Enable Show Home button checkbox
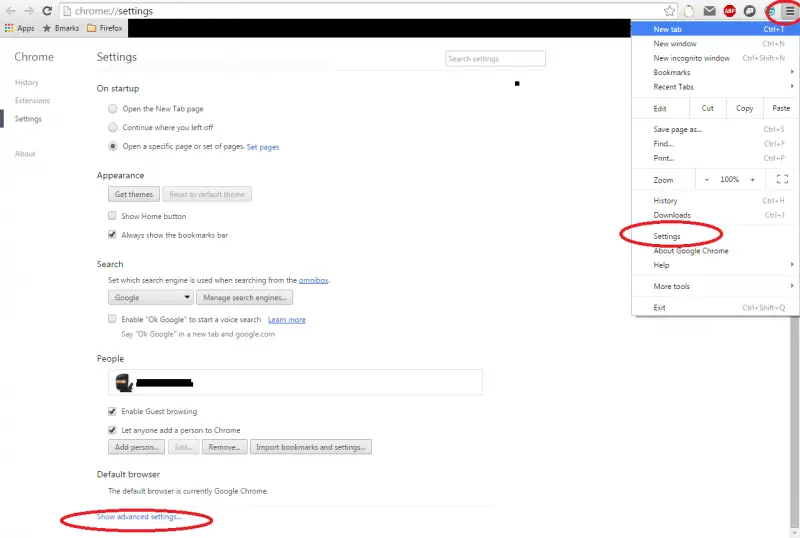The height and width of the screenshot is (538, 800). coord(112,215)
